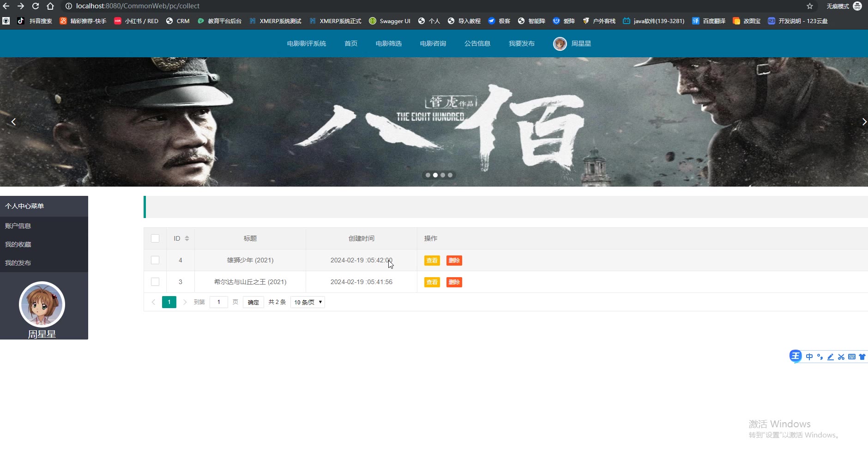Open IME handwriting pen tool

point(831,357)
